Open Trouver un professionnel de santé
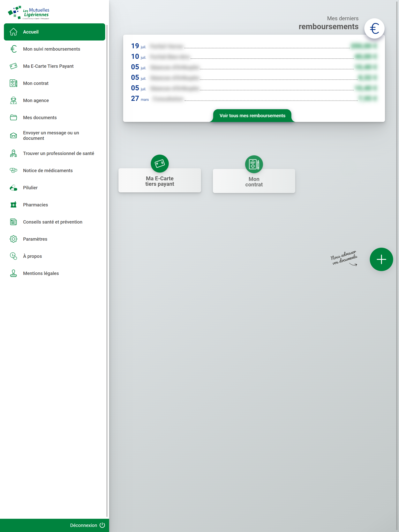The width and height of the screenshot is (399, 532). [x=54, y=153]
